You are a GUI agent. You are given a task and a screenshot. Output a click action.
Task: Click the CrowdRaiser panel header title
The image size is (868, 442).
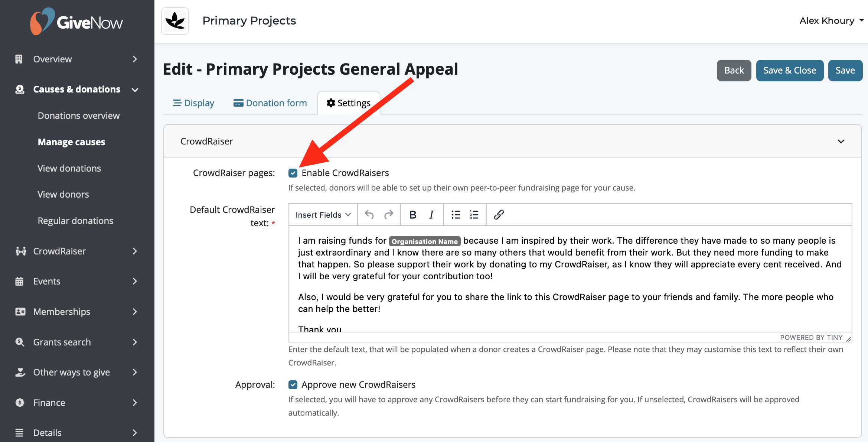[x=206, y=141]
